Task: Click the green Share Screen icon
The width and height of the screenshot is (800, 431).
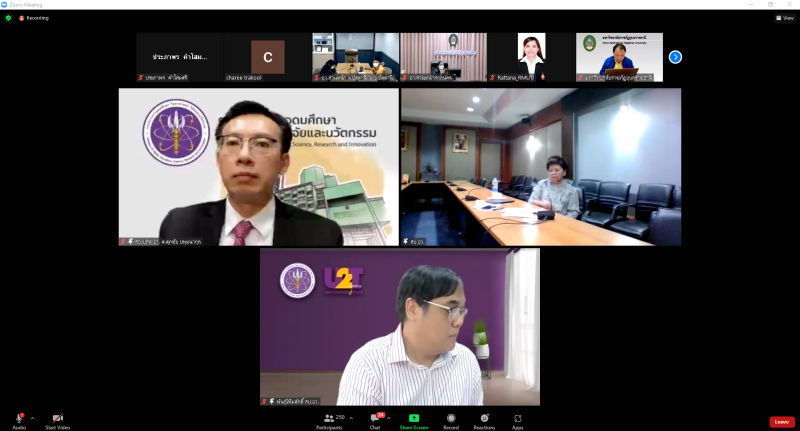Action: (414, 418)
